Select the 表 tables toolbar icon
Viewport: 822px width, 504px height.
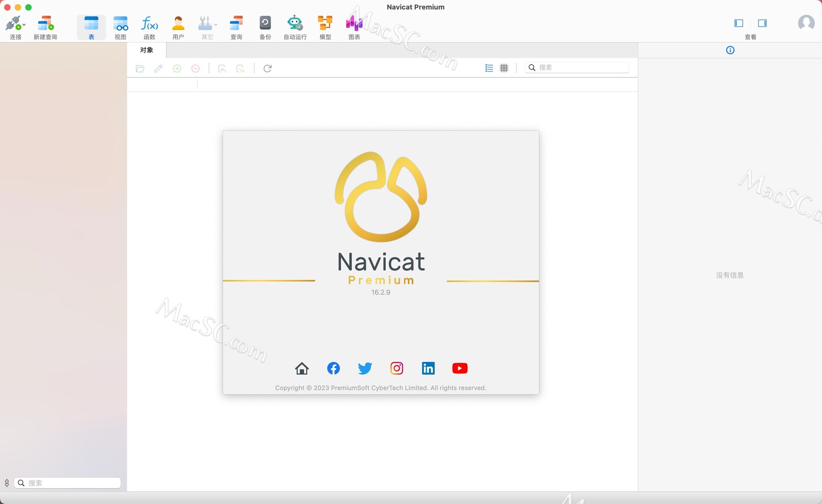click(91, 23)
